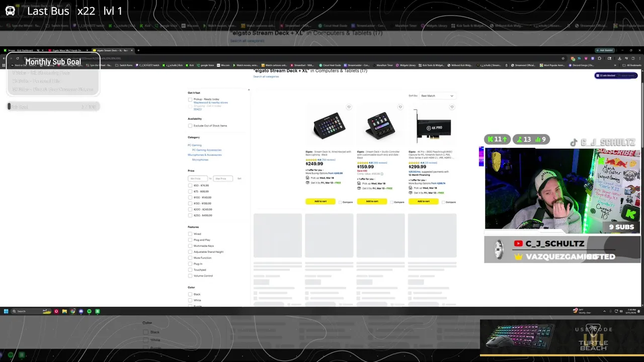The width and height of the screenshot is (644, 362).
Task: Check the Pickup - Ready today filter
Action: coord(190,100)
